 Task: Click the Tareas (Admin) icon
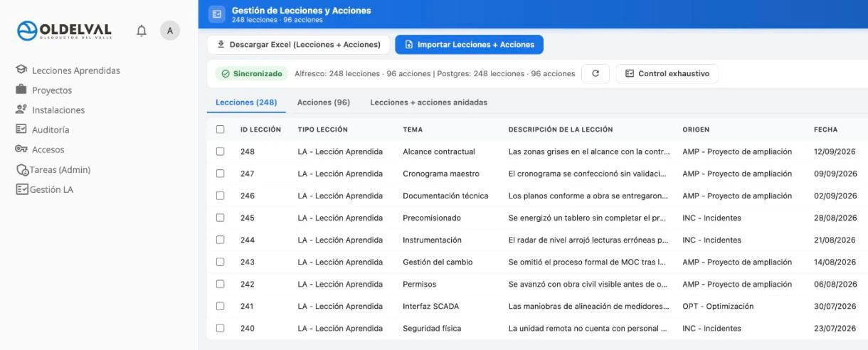22,170
